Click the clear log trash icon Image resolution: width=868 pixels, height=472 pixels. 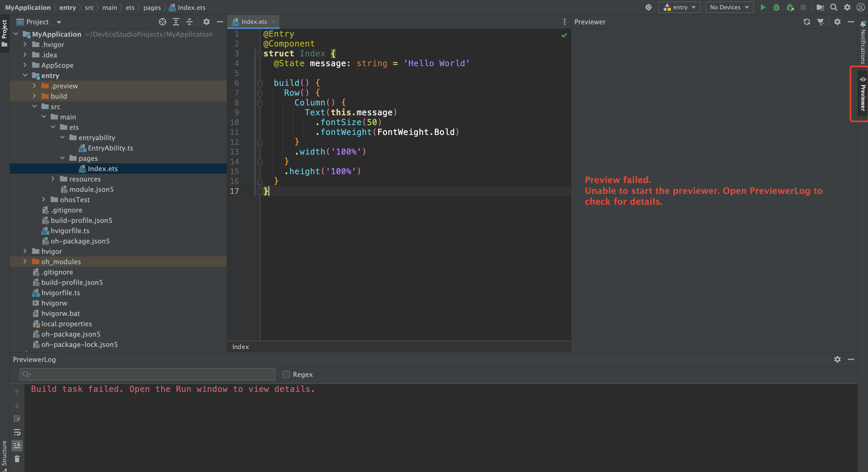click(17, 459)
